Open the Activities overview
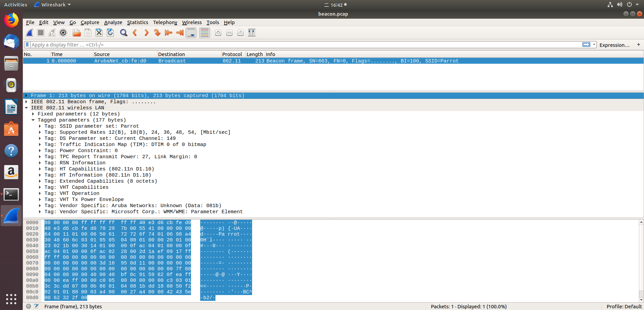644x310 pixels. pos(15,5)
